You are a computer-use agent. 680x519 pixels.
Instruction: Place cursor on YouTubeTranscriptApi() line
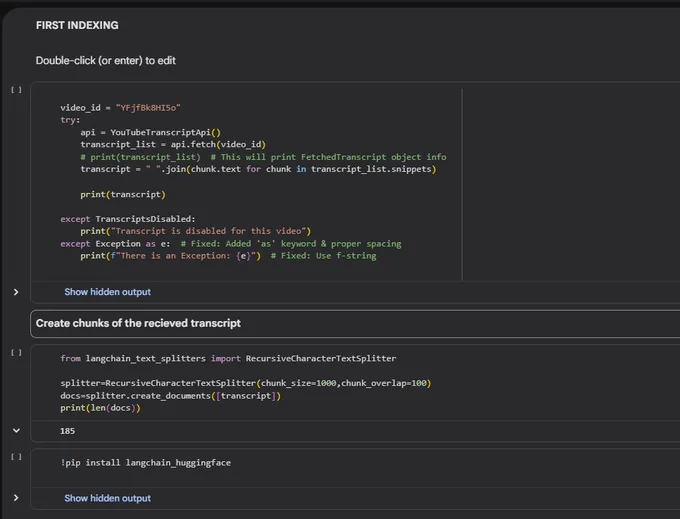(x=150, y=132)
